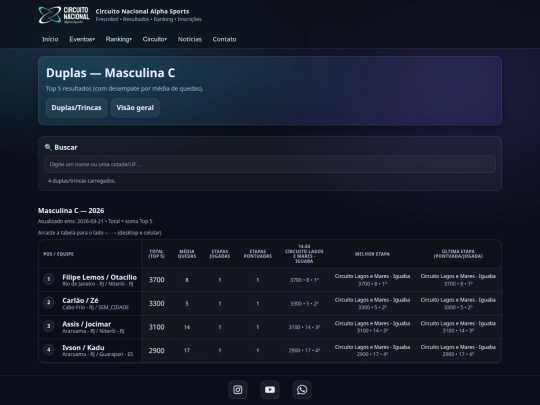
Task: Click the Etapas Pontuadas column header
Action: (258, 254)
